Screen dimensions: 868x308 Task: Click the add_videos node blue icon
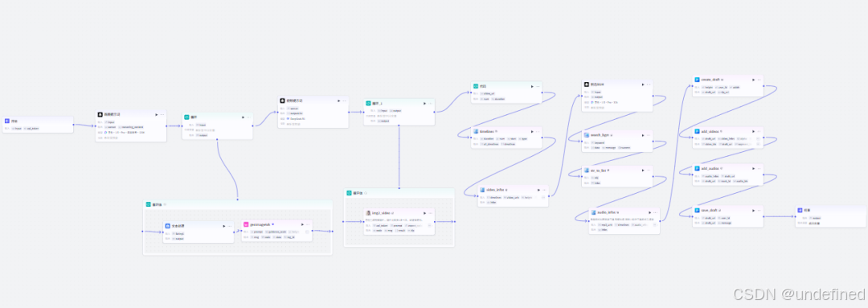click(x=697, y=132)
